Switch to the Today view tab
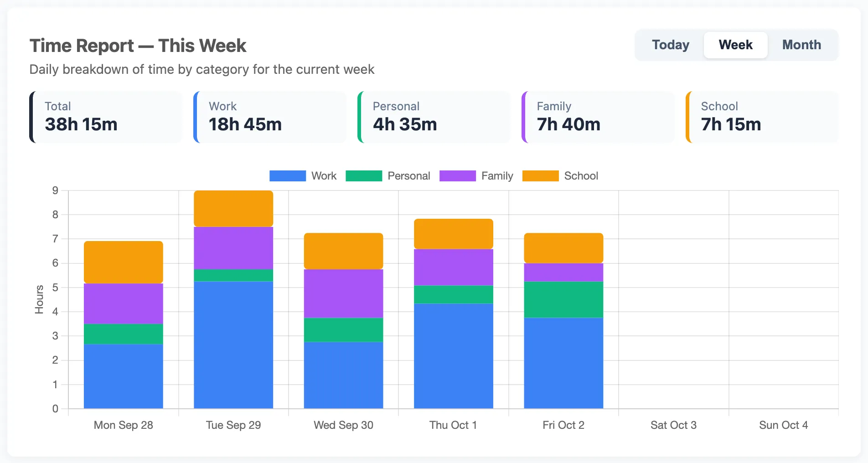Screen dimensions: 868x463 coord(670,45)
